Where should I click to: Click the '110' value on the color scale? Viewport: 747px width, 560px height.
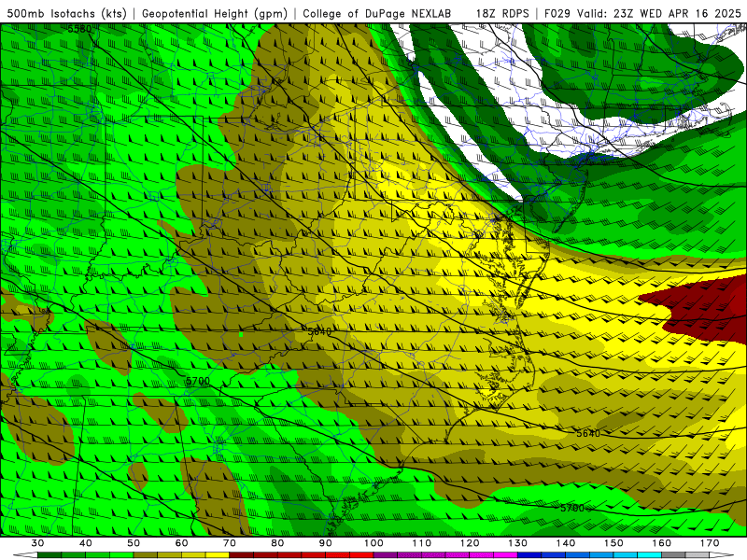422,543
